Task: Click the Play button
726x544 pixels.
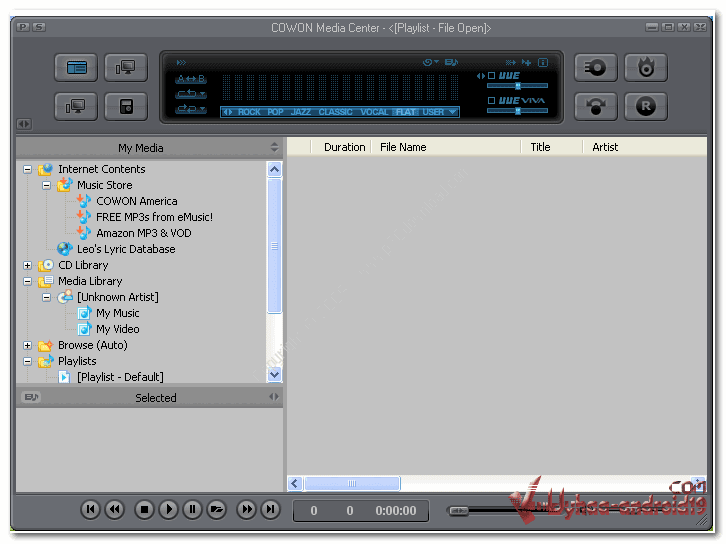Action: coord(168,510)
